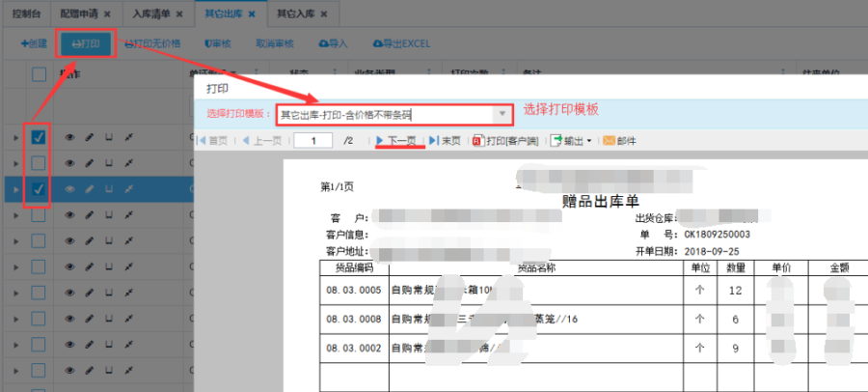Screen dimensions: 868x392
Task: Click the 审核 audit shield button
Action: pos(217,43)
